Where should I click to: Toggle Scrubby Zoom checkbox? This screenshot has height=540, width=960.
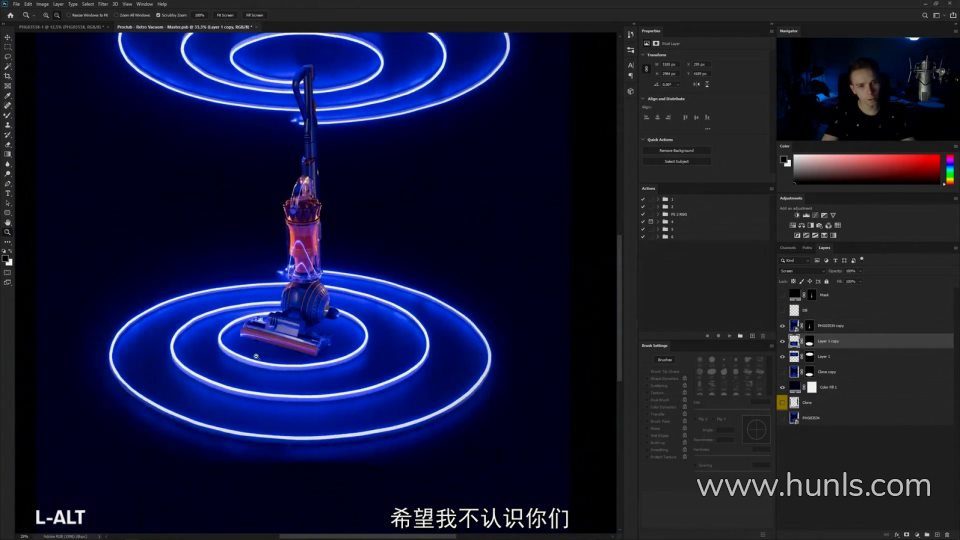tap(158, 15)
